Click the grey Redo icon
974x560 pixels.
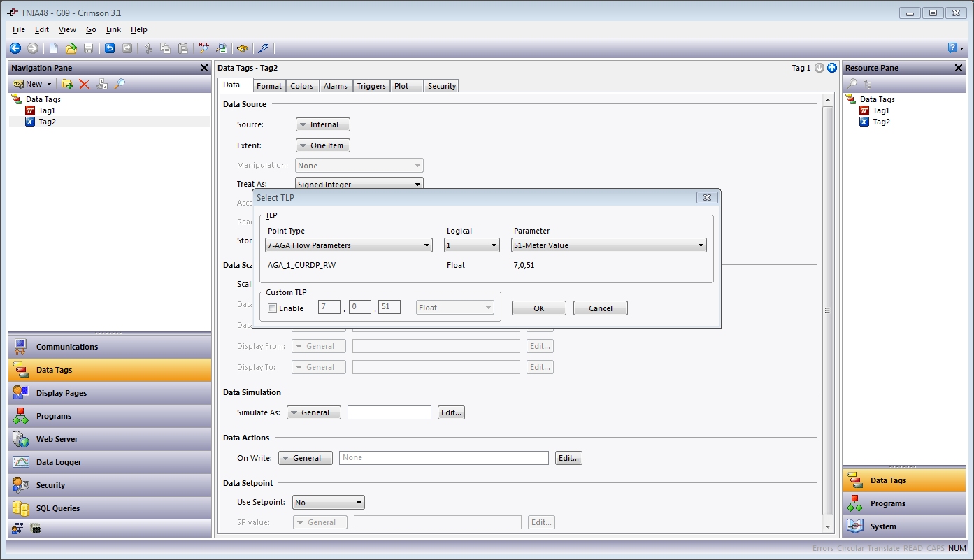pos(127,48)
